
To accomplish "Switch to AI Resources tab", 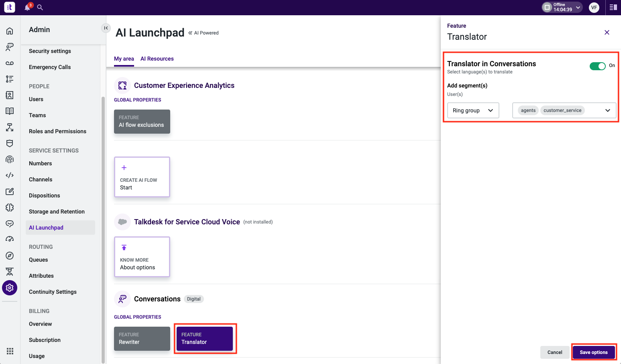I will (x=157, y=59).
